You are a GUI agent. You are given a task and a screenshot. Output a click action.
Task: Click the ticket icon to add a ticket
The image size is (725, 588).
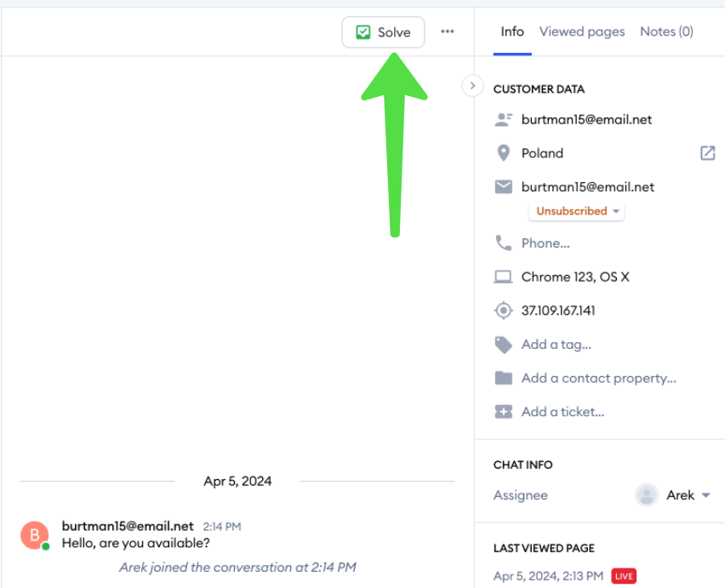(503, 411)
